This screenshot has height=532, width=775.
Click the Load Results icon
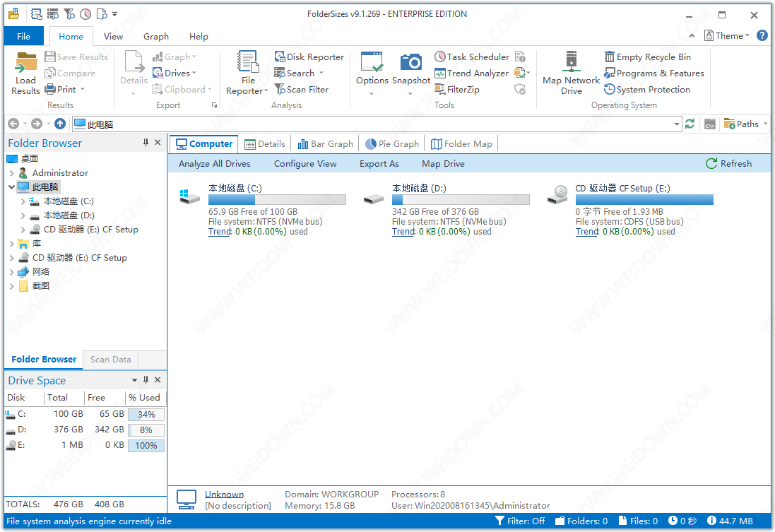(x=26, y=62)
